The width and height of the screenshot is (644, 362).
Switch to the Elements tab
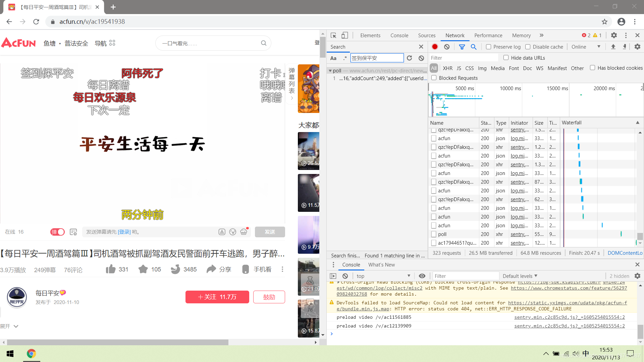click(x=370, y=35)
